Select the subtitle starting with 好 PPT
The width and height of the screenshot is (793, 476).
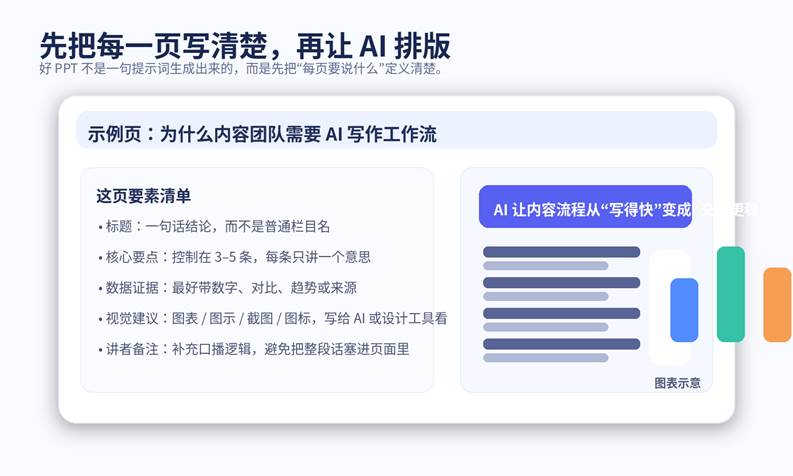pos(241,70)
